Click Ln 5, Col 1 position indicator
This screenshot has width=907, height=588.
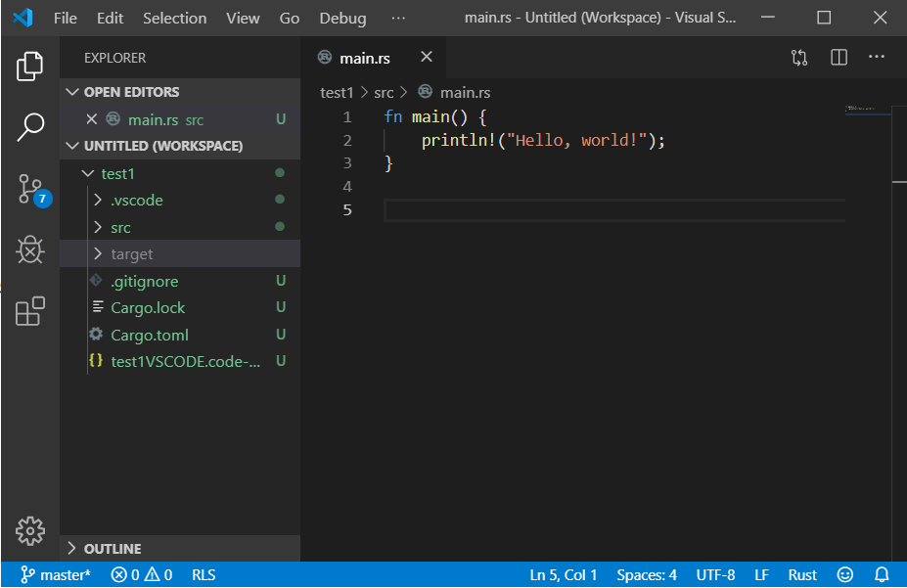pyautogui.click(x=563, y=574)
